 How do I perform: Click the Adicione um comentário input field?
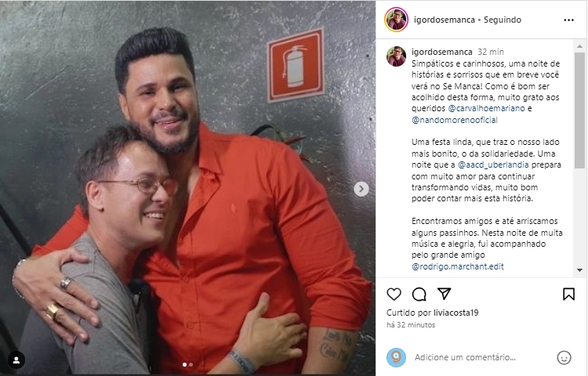[482, 357]
